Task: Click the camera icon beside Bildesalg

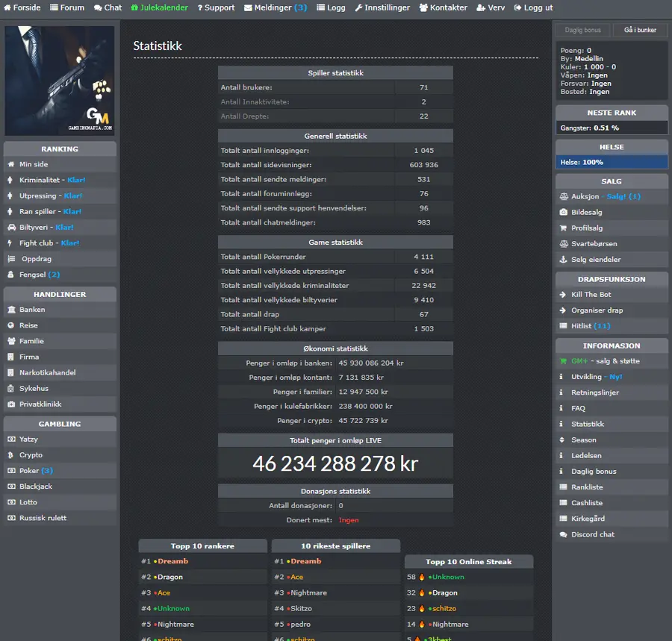Action: [563, 212]
